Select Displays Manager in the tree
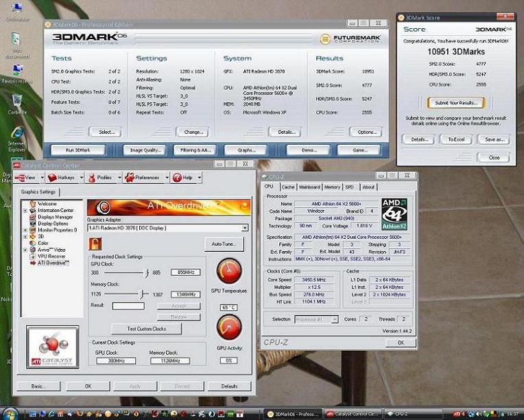The height and width of the screenshot is (420, 524). (x=55, y=217)
